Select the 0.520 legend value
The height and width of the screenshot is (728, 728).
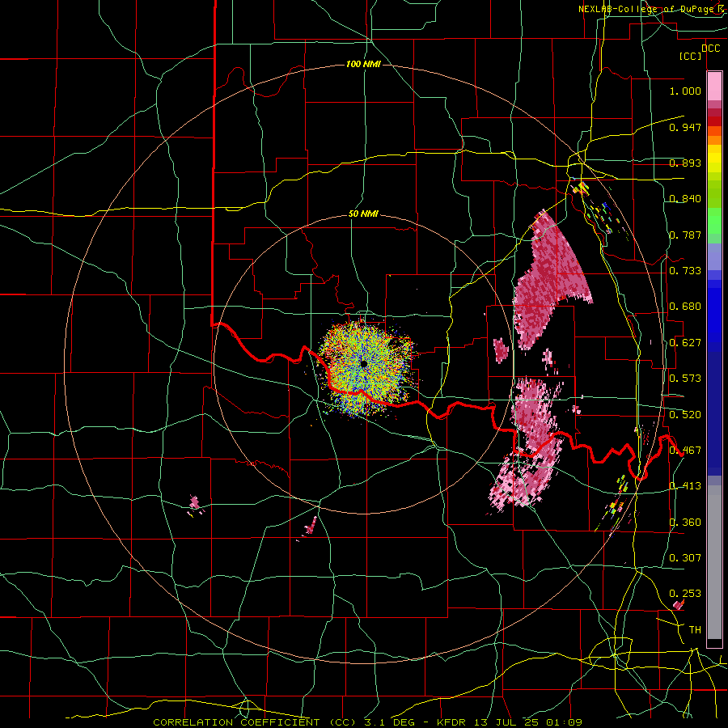685,414
